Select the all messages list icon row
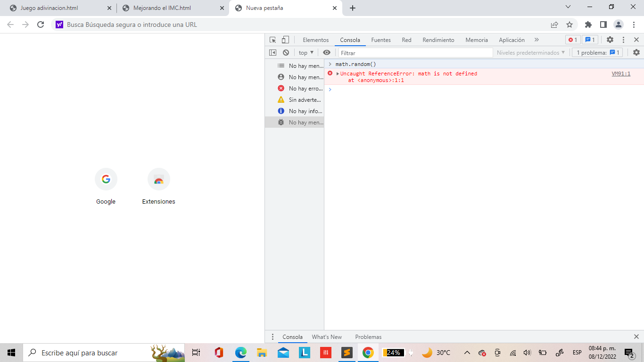 [295, 66]
